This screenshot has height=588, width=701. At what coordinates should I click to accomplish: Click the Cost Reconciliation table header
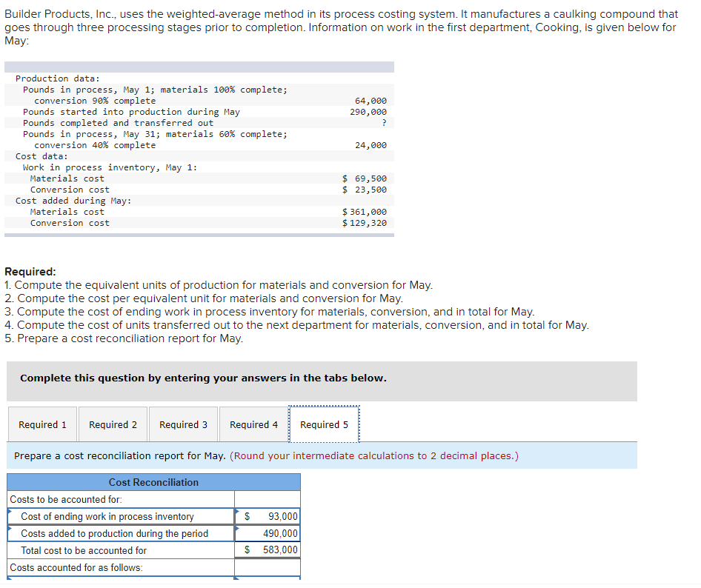(x=153, y=482)
